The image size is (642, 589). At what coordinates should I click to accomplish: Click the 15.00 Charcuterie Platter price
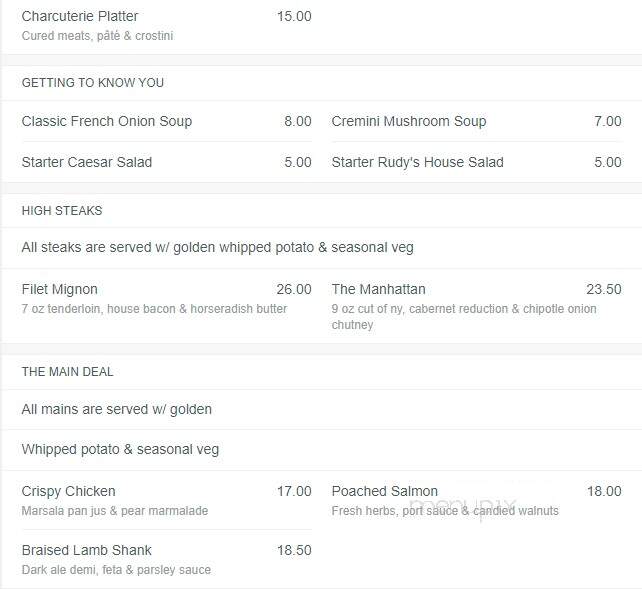coord(294,16)
